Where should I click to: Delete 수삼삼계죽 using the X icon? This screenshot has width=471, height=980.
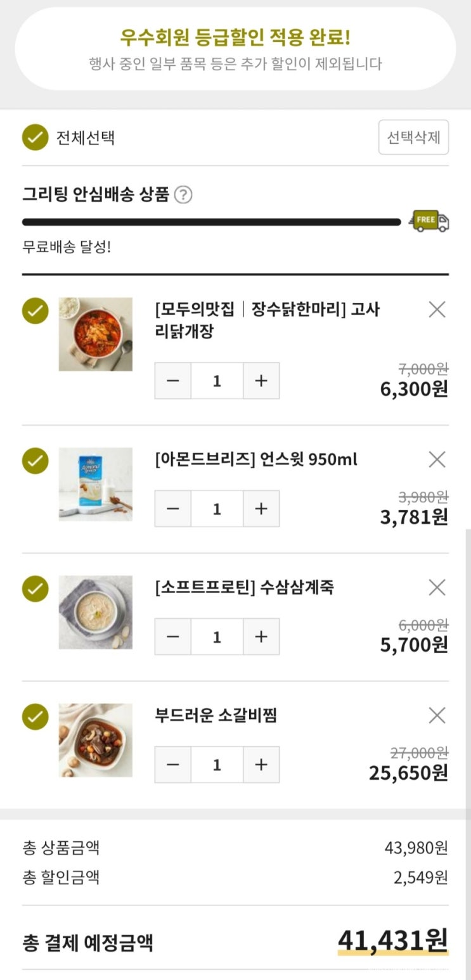pos(437,588)
